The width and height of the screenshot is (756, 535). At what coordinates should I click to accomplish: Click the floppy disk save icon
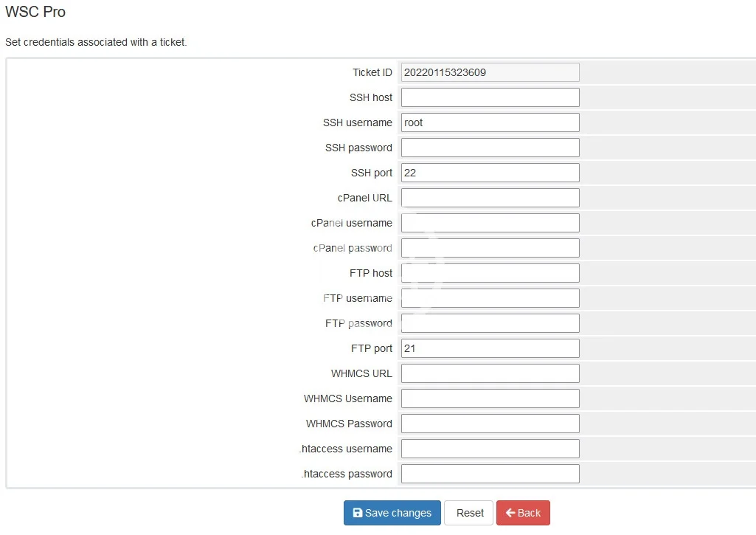(358, 513)
